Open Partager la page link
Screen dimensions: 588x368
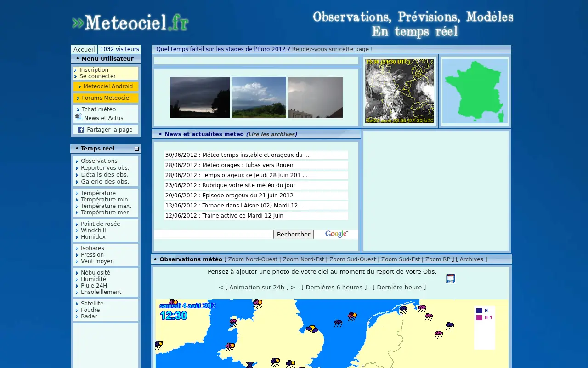tap(110, 130)
